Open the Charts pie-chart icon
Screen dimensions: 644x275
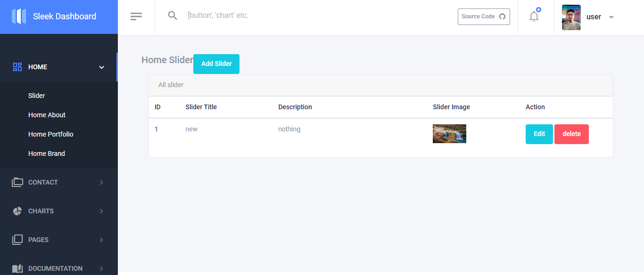pos(17,211)
